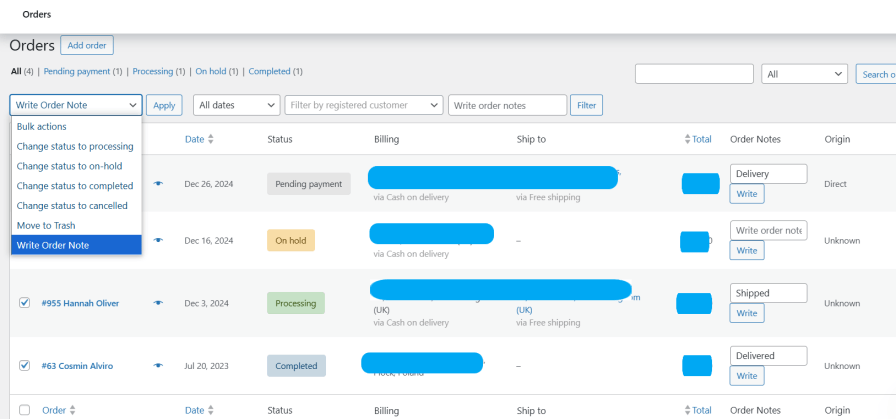The height and width of the screenshot is (419, 896).
Task: Sort by Total in table header
Action: coord(687,139)
